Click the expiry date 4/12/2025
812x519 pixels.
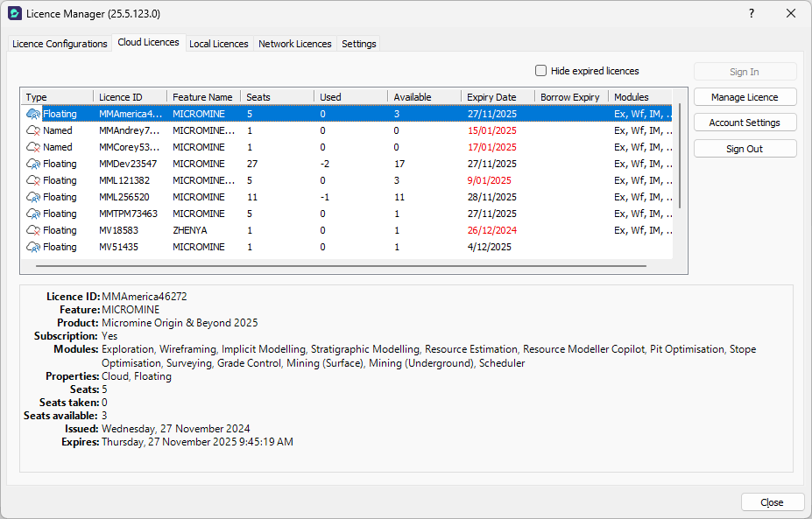pos(490,247)
